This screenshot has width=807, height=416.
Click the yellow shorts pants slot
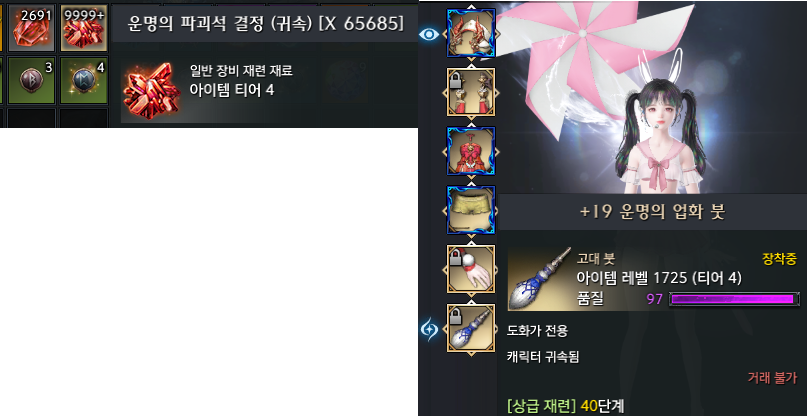(471, 210)
